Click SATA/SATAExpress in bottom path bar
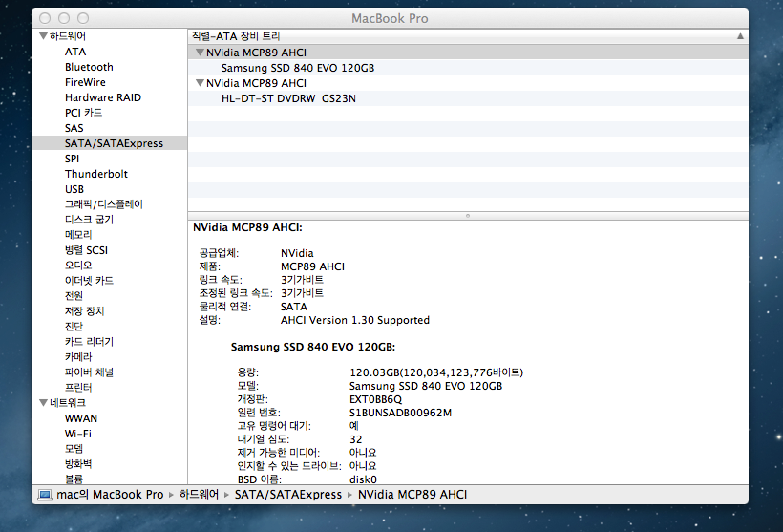783x532 pixels. [x=288, y=495]
